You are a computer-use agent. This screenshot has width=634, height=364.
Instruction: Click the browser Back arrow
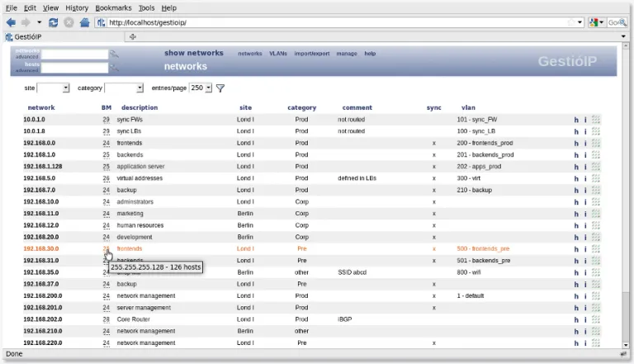pos(11,22)
